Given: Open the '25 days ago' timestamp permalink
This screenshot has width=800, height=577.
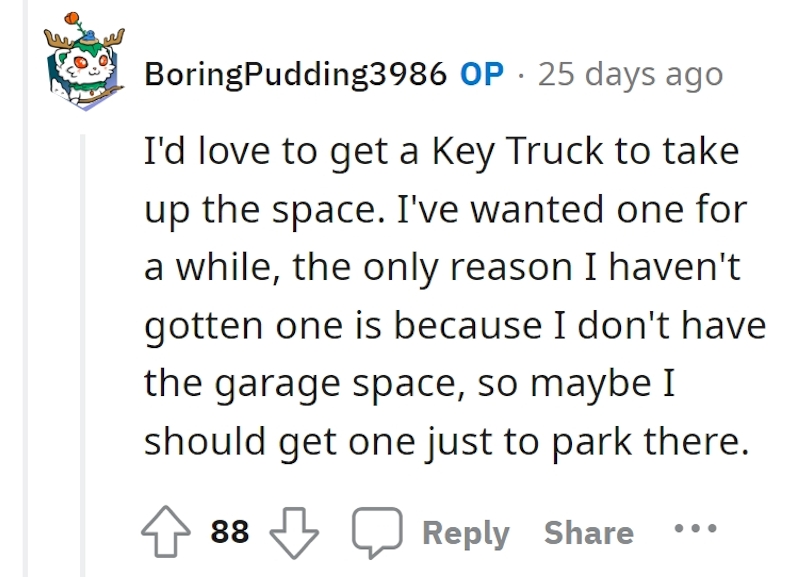Looking at the screenshot, I should (631, 74).
